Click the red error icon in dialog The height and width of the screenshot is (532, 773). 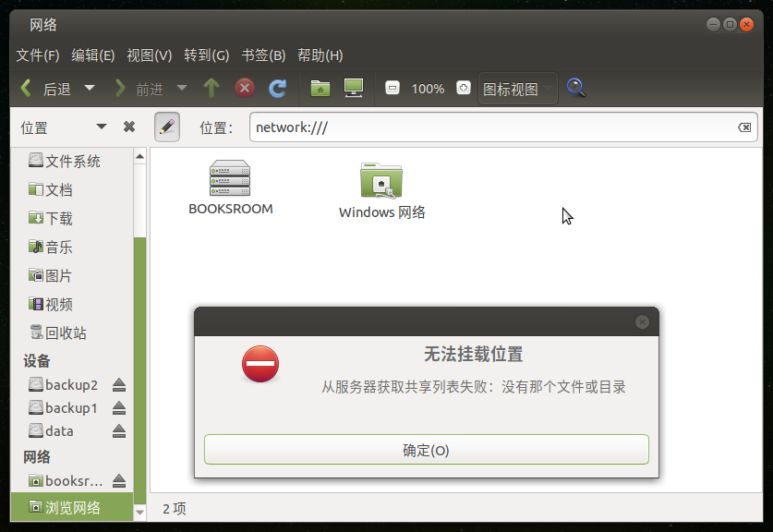[x=260, y=364]
